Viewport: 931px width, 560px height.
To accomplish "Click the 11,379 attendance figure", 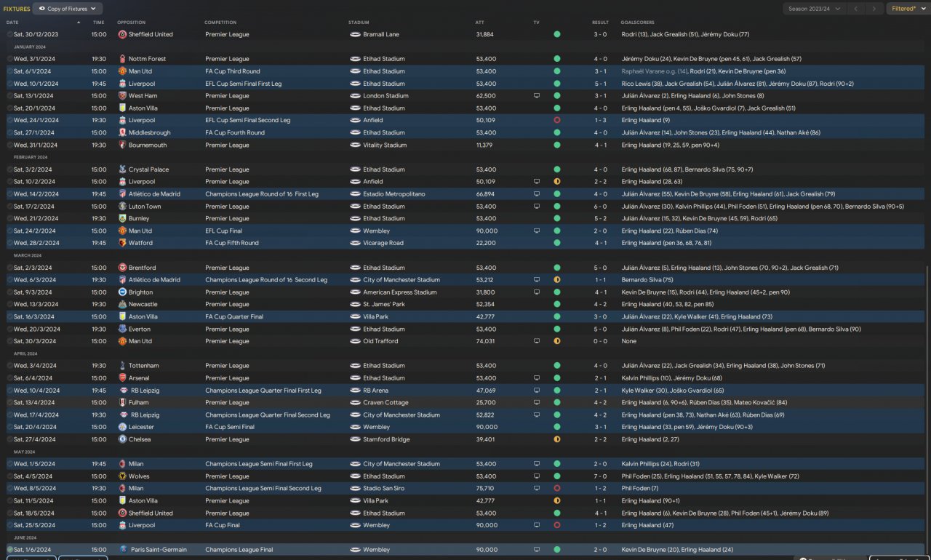I will (485, 145).
